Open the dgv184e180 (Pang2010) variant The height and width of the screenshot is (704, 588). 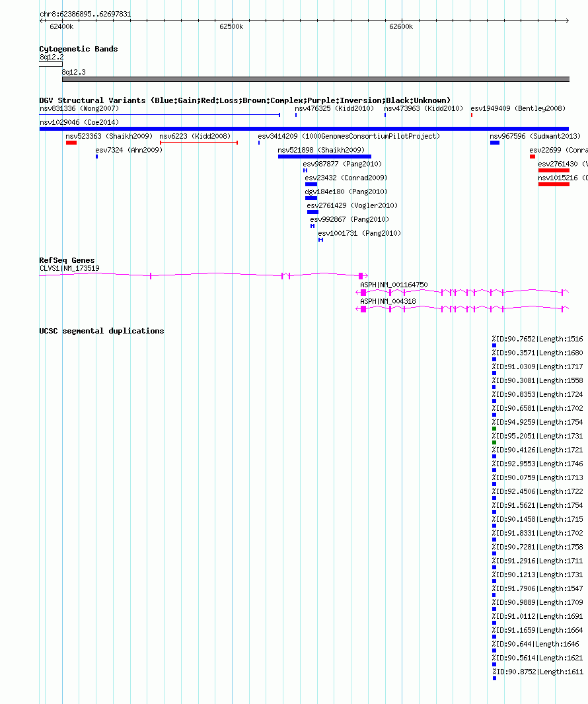tap(346, 192)
